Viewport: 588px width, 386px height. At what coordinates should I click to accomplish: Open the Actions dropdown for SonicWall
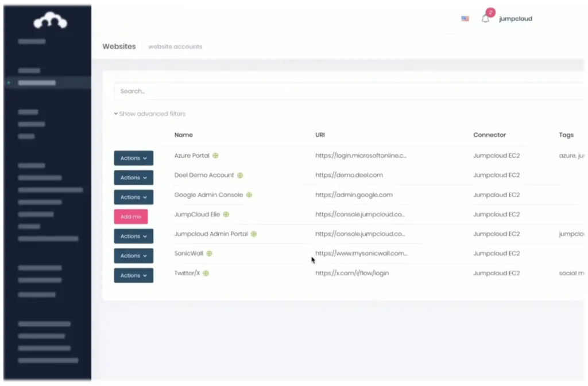click(133, 256)
